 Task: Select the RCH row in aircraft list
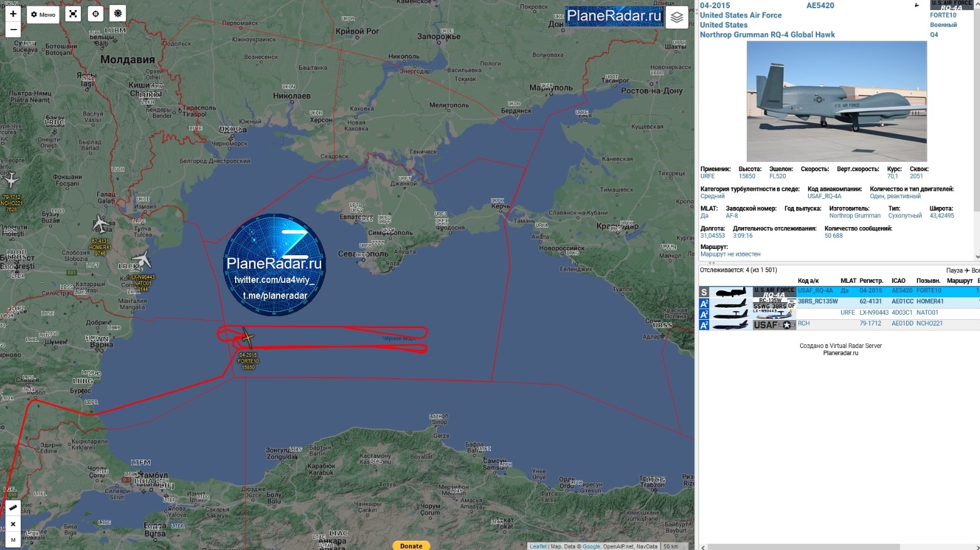[840, 324]
